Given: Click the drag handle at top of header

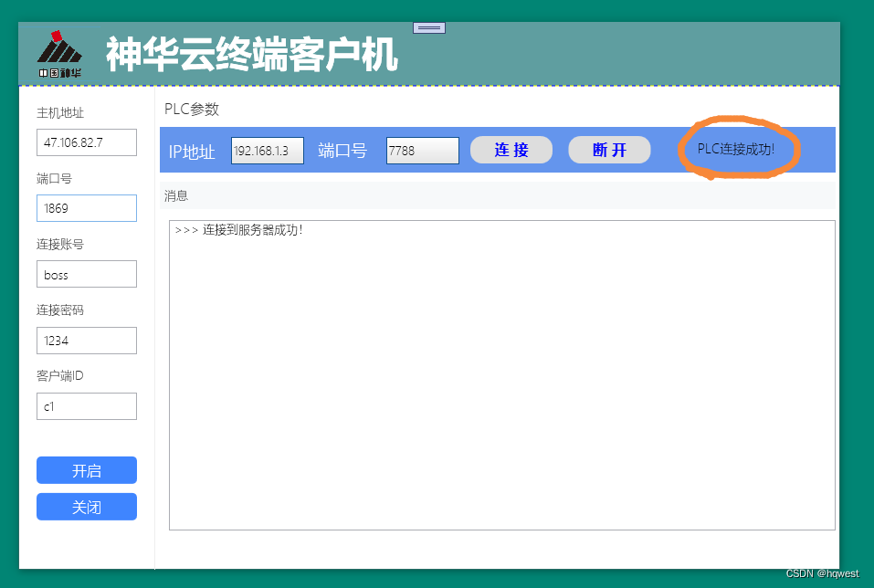Looking at the screenshot, I should 428,27.
